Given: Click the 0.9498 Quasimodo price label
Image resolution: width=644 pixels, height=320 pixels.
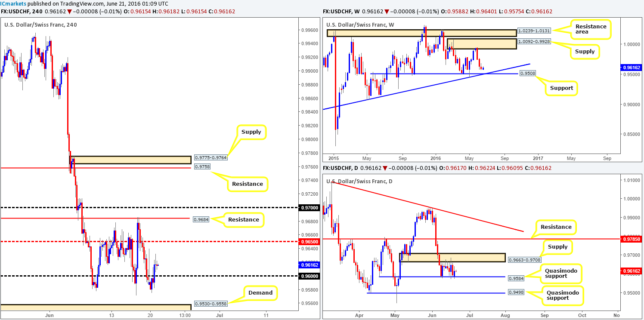Looking at the screenshot, I should (x=516, y=293).
